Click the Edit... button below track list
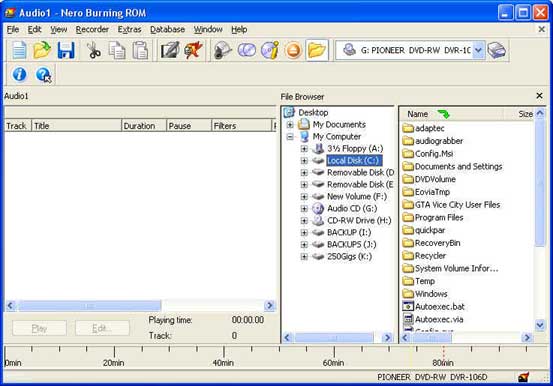The height and width of the screenshot is (386, 553). coord(102,328)
